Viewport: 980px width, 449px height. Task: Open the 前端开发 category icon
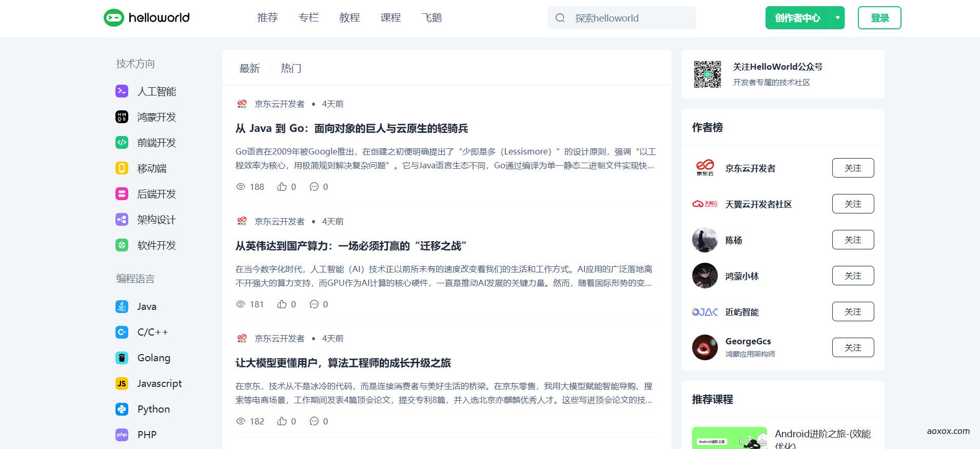point(122,143)
